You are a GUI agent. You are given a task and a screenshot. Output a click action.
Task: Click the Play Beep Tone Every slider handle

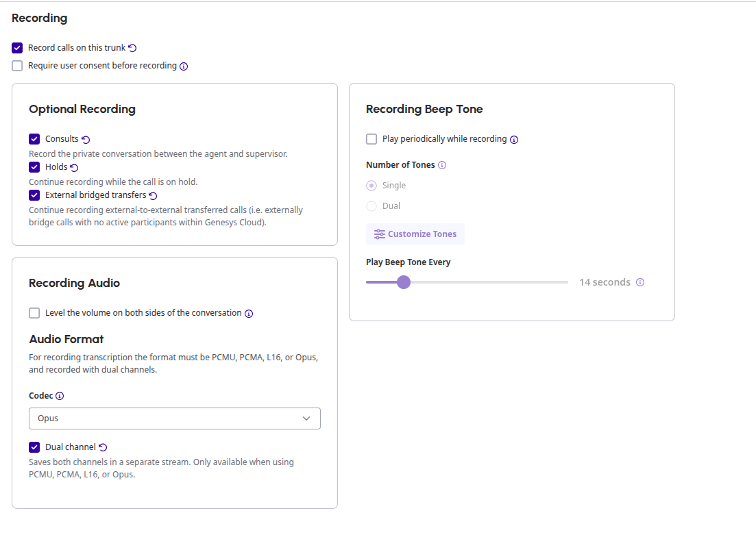pos(404,282)
